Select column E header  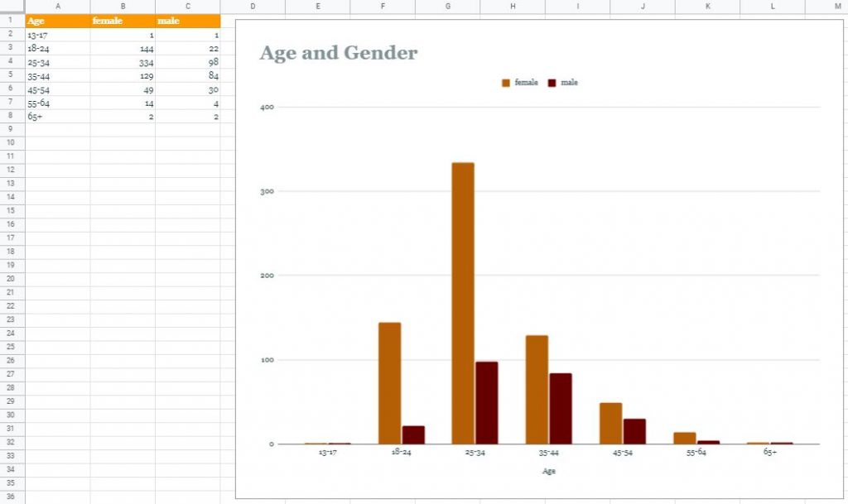[x=317, y=7]
